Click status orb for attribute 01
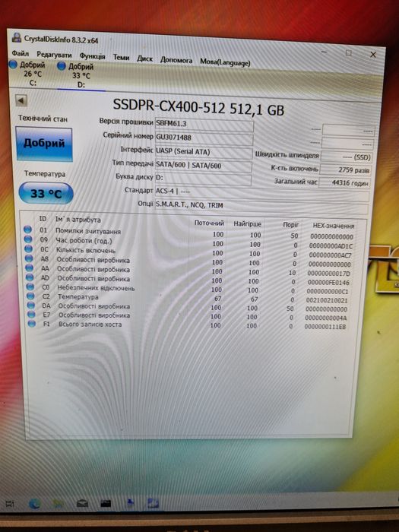Viewport: 399px width, 532px height. click(28, 230)
